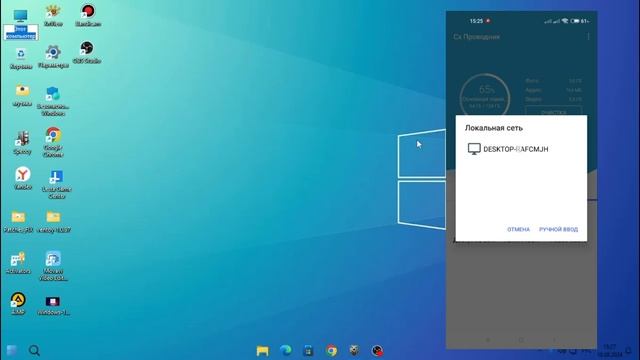The height and width of the screenshot is (360, 640).
Task: Open taskbar Search magnifier
Action: pos(34,350)
